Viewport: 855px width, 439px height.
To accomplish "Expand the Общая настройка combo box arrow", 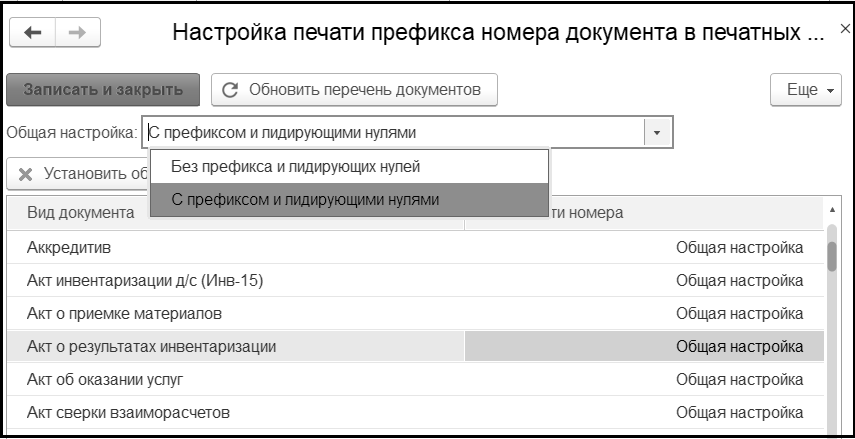I will point(657,132).
